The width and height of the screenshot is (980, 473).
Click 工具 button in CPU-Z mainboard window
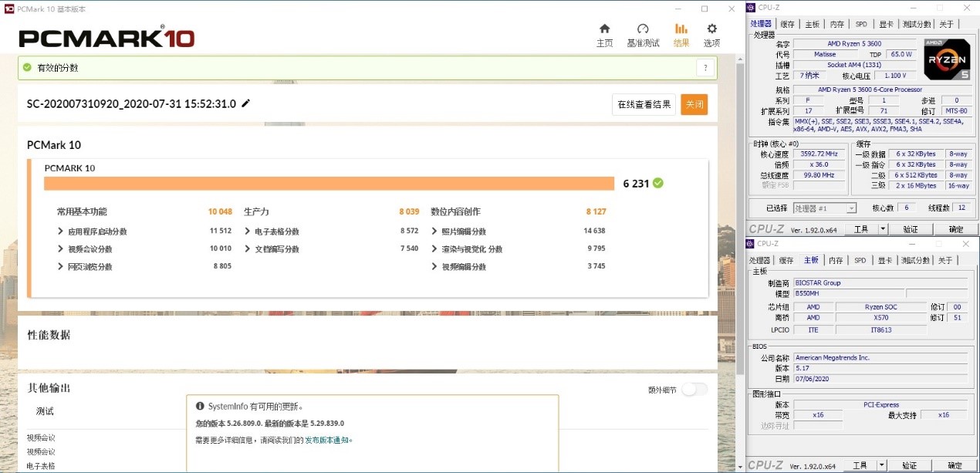(860, 465)
